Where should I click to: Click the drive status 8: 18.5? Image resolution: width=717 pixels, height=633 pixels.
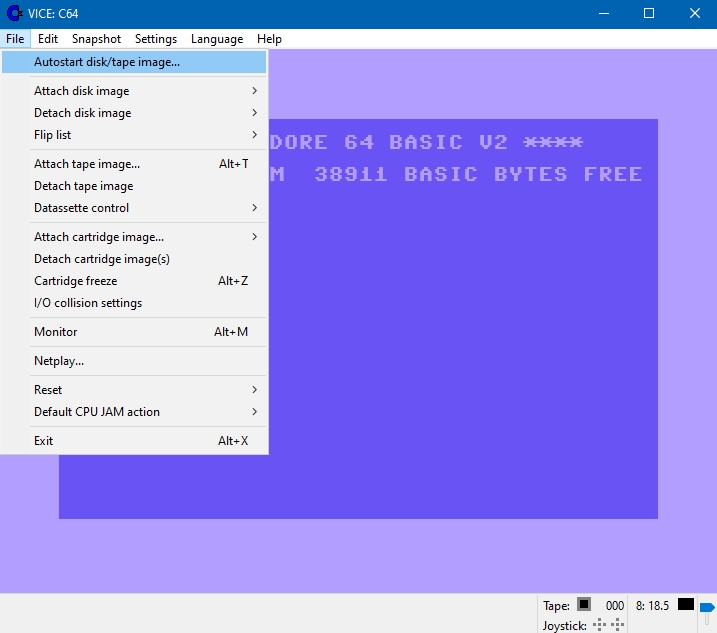[652, 606]
